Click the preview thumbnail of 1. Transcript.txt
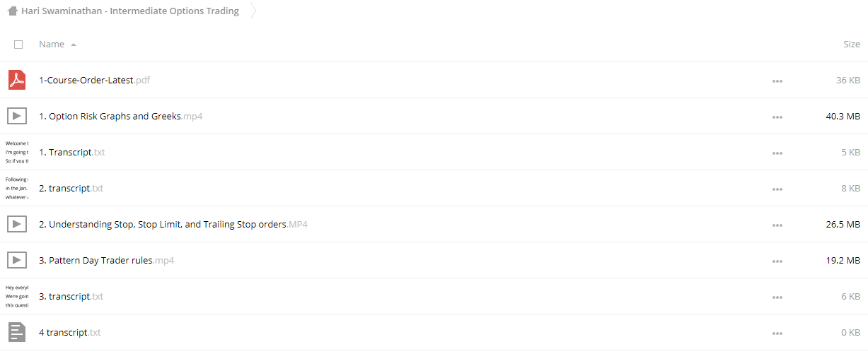This screenshot has width=868, height=354. point(17,152)
